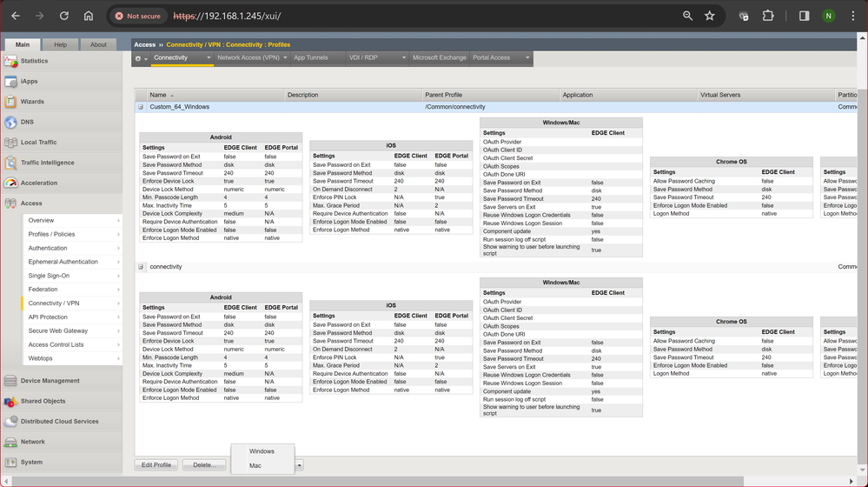This screenshot has width=868, height=487.
Task: Switch to the Help tab
Action: 60,44
